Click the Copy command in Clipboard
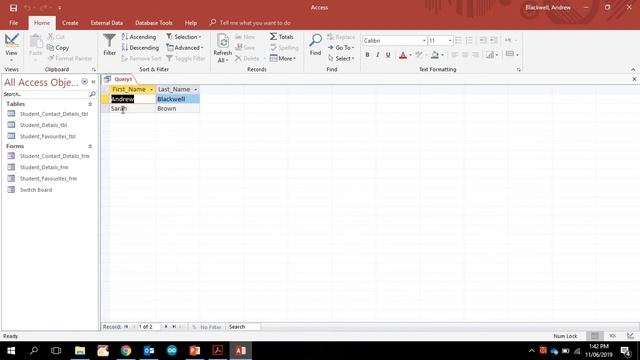Viewport: 640px width, 360px height. coord(58,48)
